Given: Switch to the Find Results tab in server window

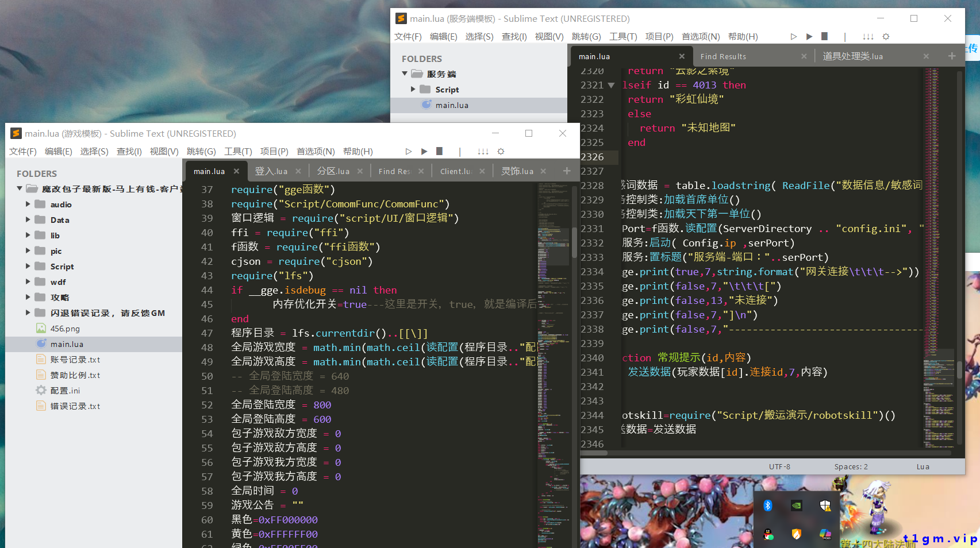Looking at the screenshot, I should 722,56.
